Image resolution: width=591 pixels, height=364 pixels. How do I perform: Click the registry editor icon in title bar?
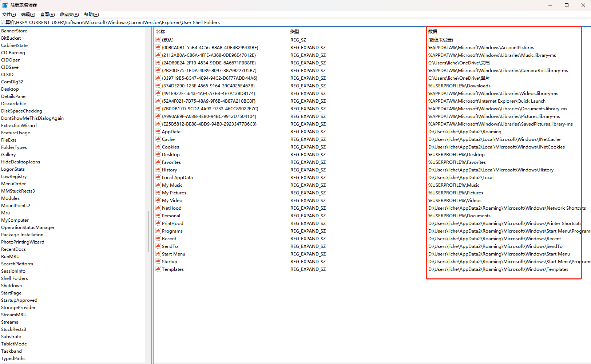point(5,5)
